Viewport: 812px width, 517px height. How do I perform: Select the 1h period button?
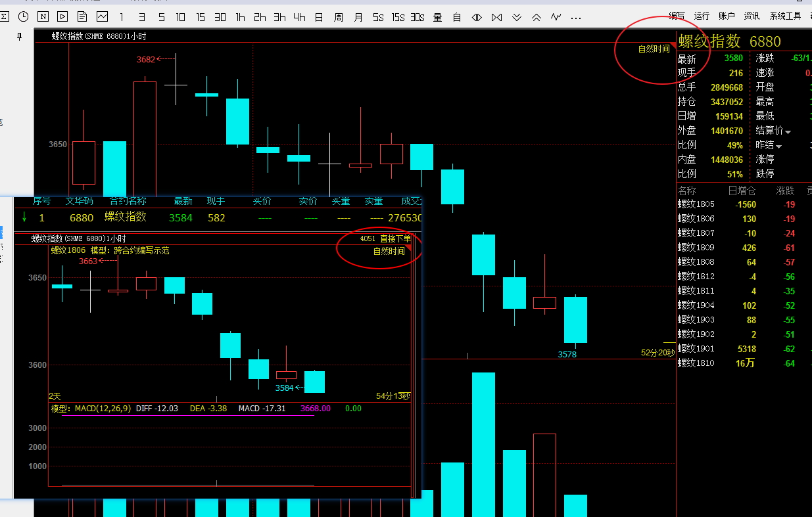point(240,16)
